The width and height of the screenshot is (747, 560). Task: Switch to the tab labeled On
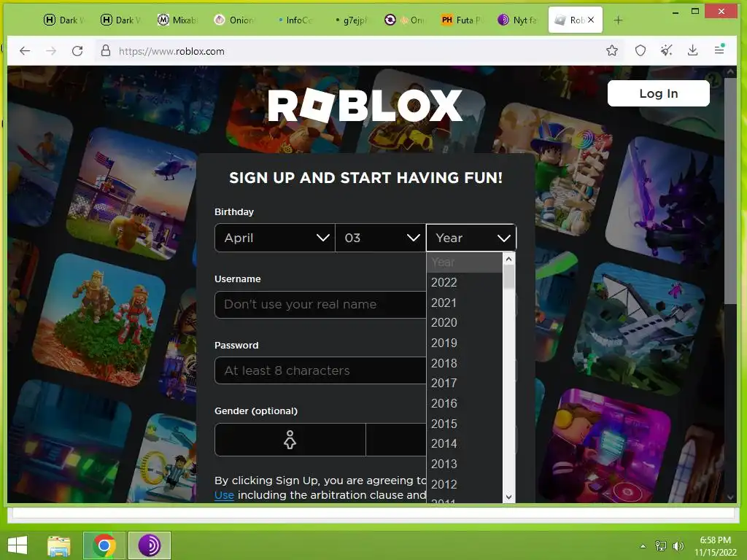point(406,20)
